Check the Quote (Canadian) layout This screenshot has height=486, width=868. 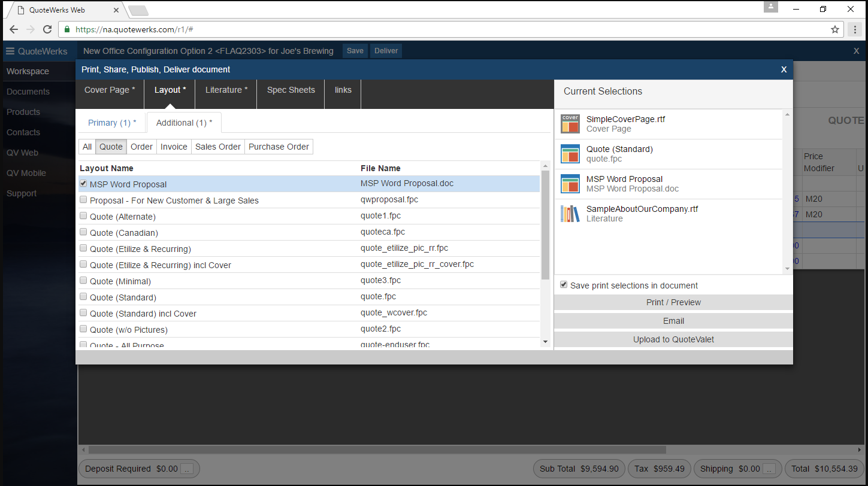coord(83,232)
